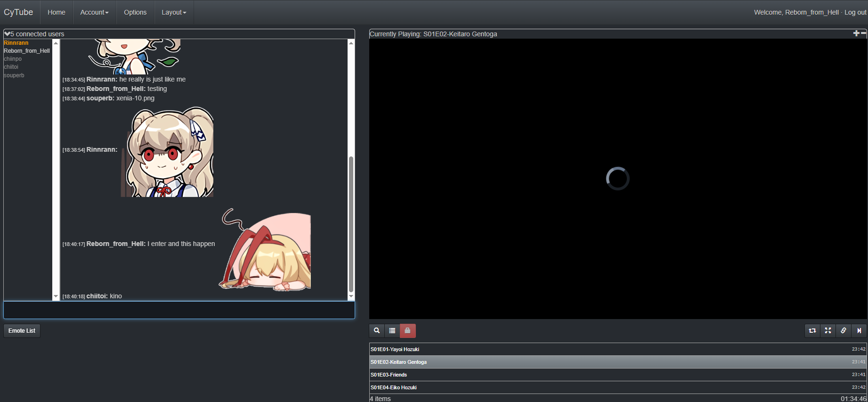Select playlist item S01E02-Keitaro Gentoga

618,362
